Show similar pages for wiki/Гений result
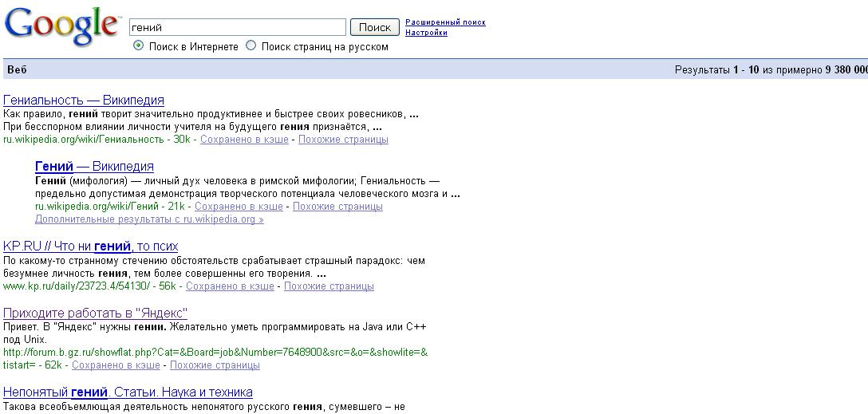 337,207
